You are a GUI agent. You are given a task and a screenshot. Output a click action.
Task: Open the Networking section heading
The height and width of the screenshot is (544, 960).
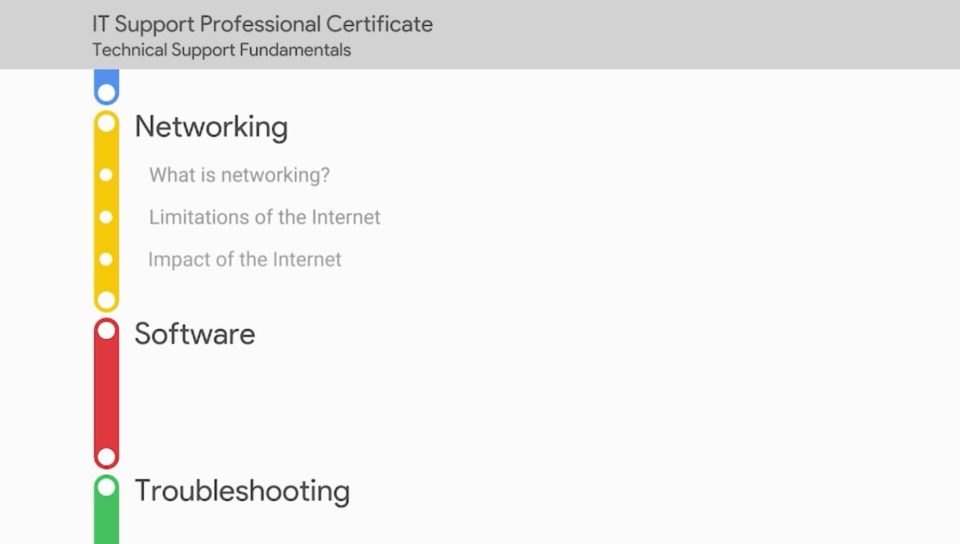[211, 127]
